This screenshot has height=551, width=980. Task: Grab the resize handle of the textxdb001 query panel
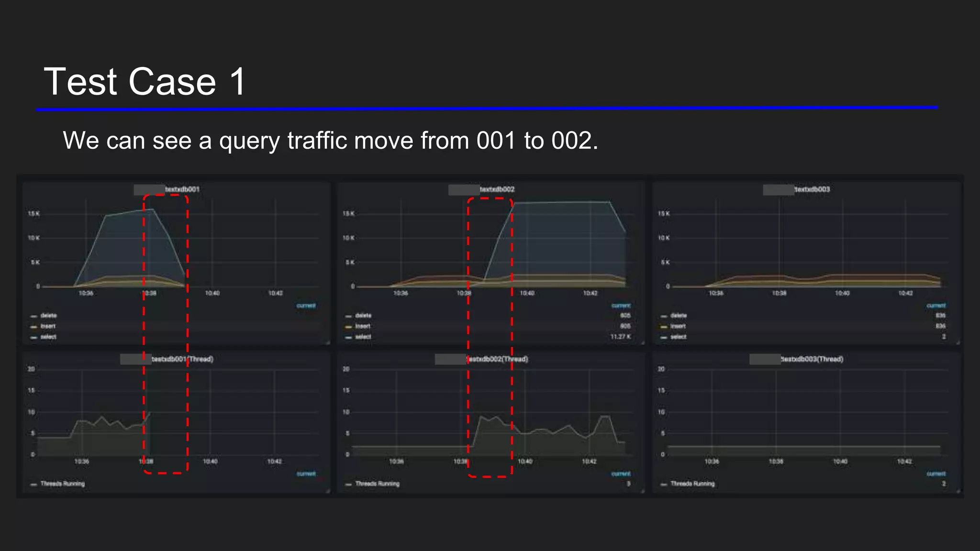point(328,342)
